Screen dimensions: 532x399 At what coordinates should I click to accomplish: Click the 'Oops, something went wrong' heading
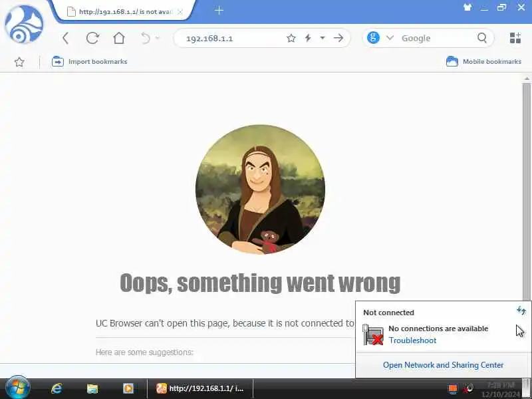pos(260,283)
